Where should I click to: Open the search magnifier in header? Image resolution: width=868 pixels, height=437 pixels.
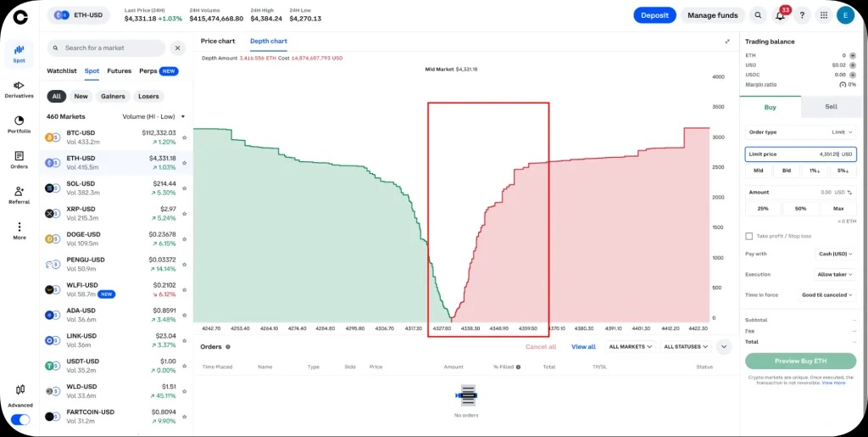click(x=757, y=15)
